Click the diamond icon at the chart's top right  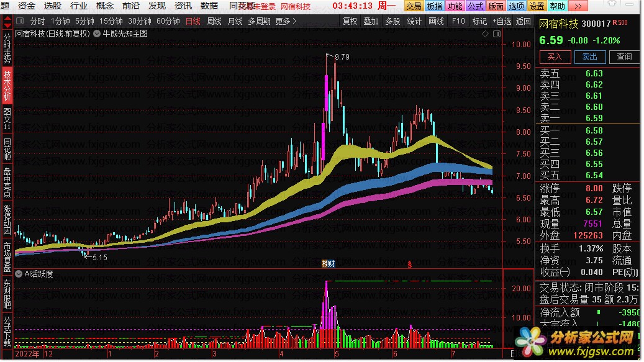485,34
